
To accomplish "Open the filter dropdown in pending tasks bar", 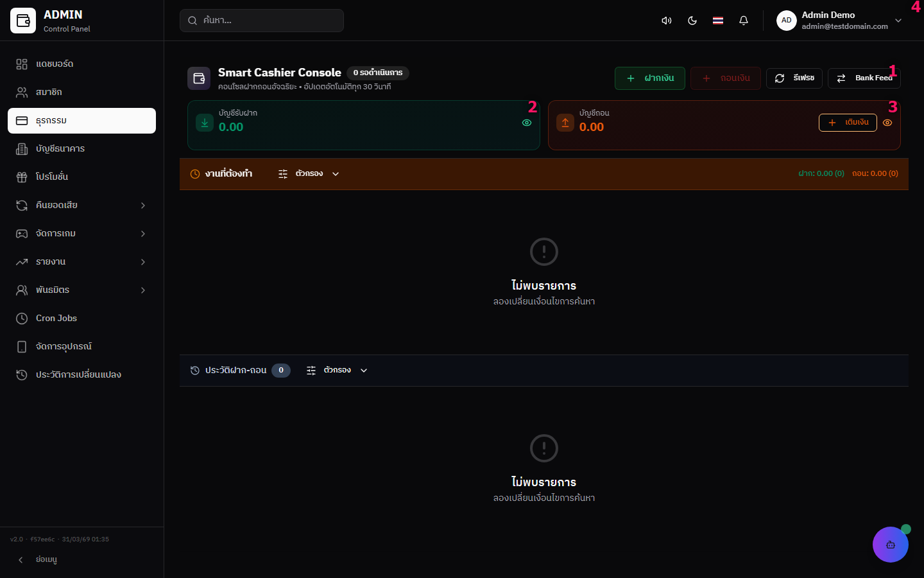I will (309, 174).
